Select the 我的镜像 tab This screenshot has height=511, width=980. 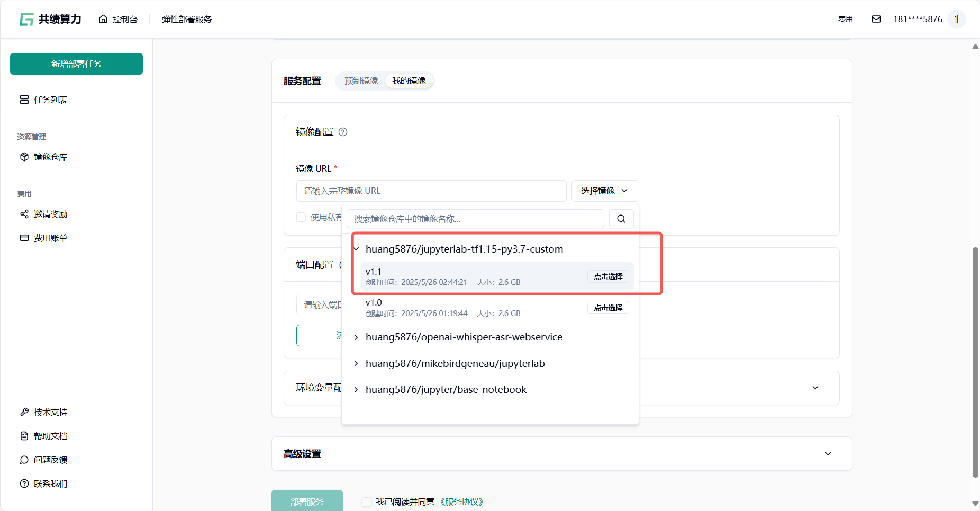click(x=409, y=80)
